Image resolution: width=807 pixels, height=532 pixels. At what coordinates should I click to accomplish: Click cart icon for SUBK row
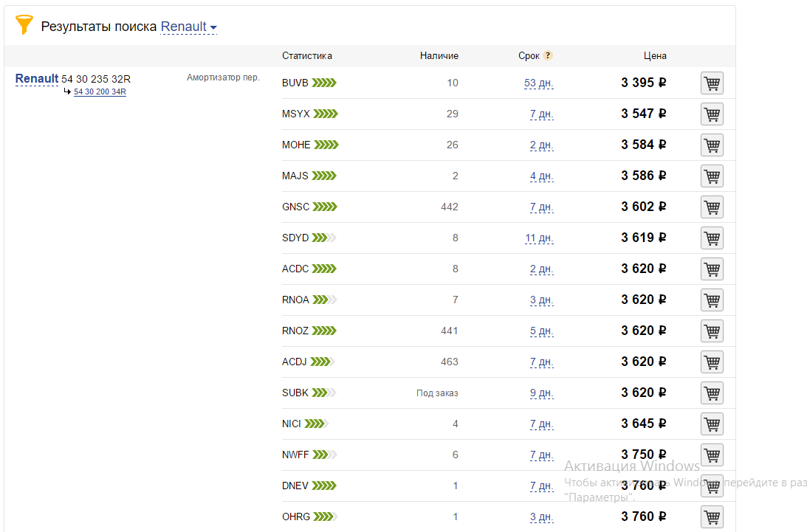[711, 393]
